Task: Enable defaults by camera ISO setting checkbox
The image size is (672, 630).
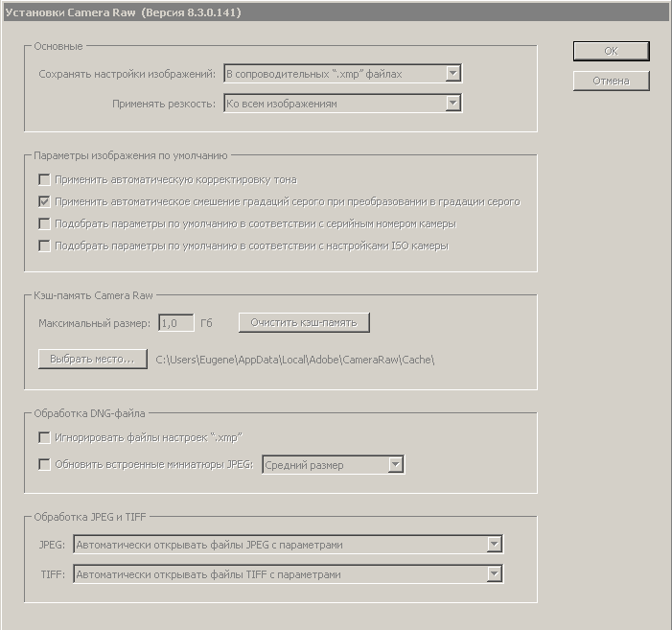Action: 44,245
